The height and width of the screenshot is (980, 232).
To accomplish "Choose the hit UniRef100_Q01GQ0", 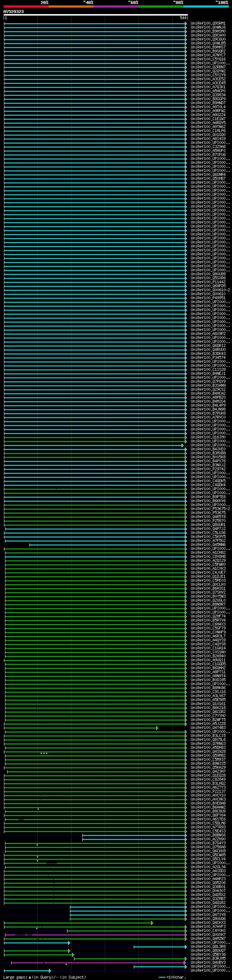I will [208, 135].
